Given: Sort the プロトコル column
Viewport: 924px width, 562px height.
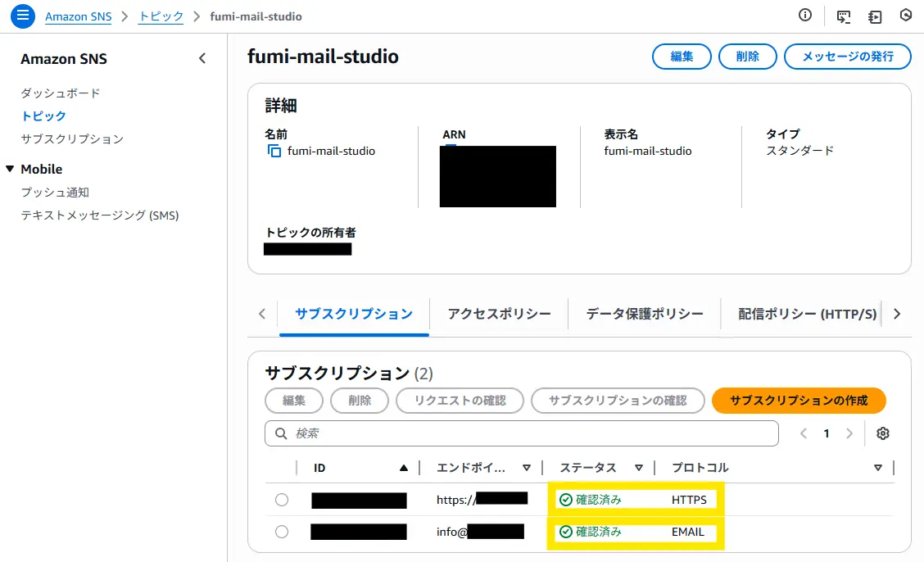Looking at the screenshot, I should pos(877,468).
